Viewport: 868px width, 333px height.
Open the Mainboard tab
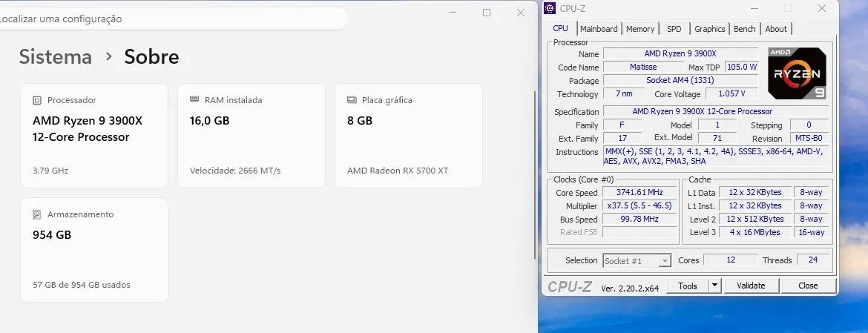599,29
